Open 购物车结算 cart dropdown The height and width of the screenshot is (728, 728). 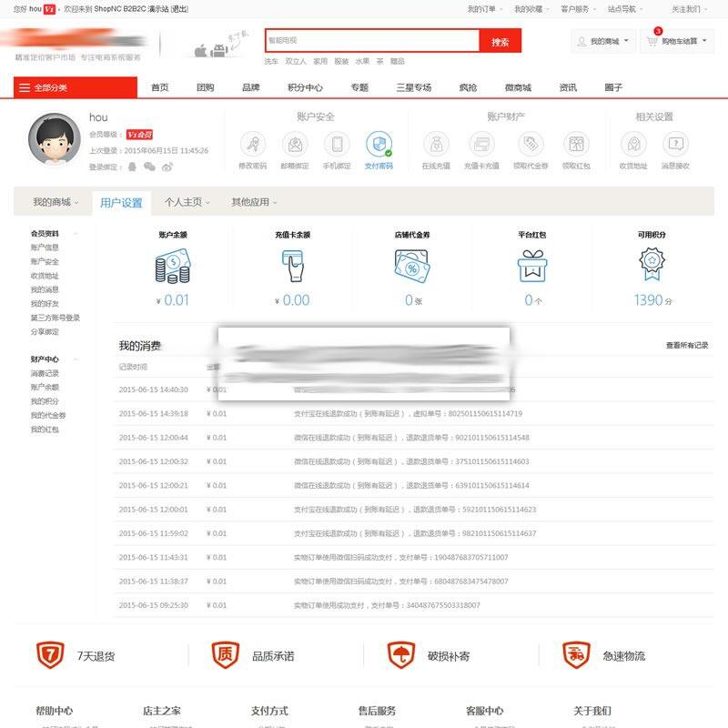click(677, 42)
